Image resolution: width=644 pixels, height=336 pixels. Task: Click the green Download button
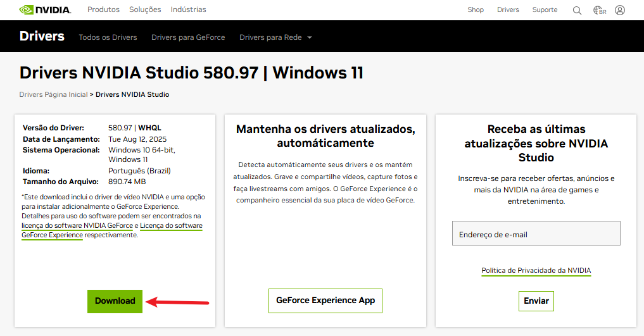115,301
